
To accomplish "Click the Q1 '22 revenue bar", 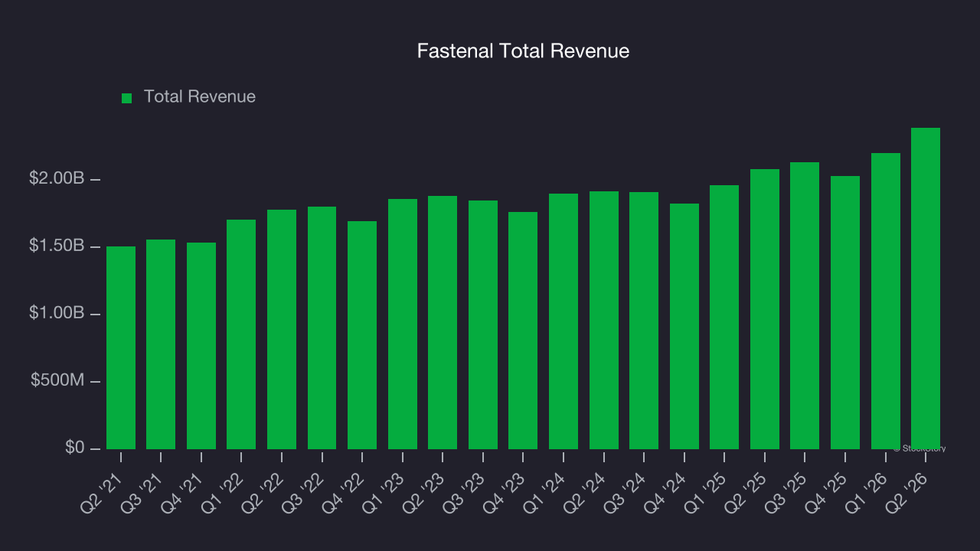I will pos(241,334).
